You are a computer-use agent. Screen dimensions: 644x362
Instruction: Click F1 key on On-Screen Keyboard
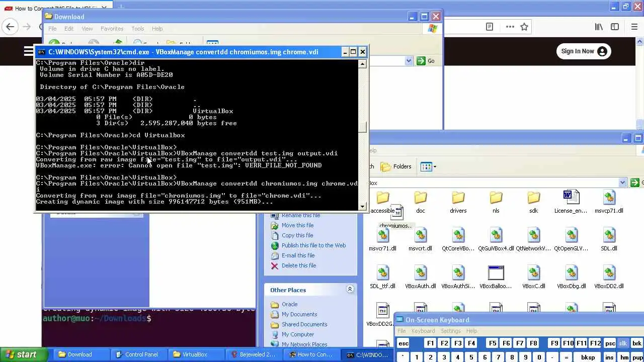click(x=430, y=343)
